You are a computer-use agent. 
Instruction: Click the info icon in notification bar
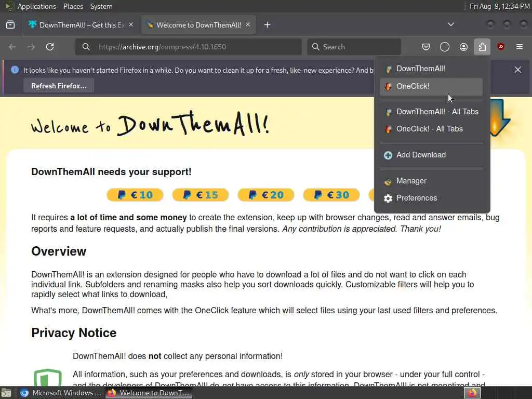click(x=15, y=70)
